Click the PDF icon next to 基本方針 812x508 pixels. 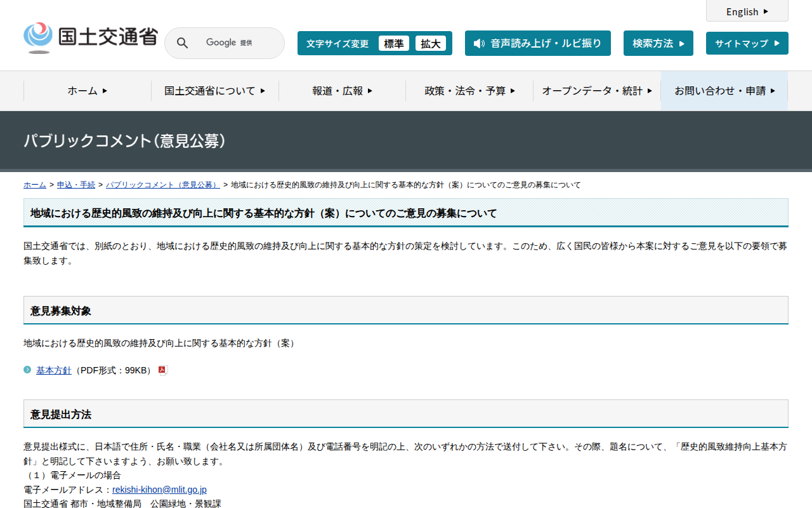(162, 371)
